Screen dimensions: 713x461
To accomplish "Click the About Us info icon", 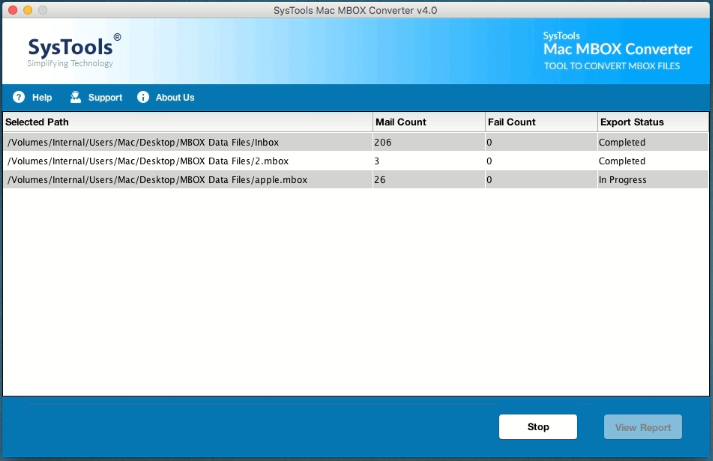I will 143,97.
